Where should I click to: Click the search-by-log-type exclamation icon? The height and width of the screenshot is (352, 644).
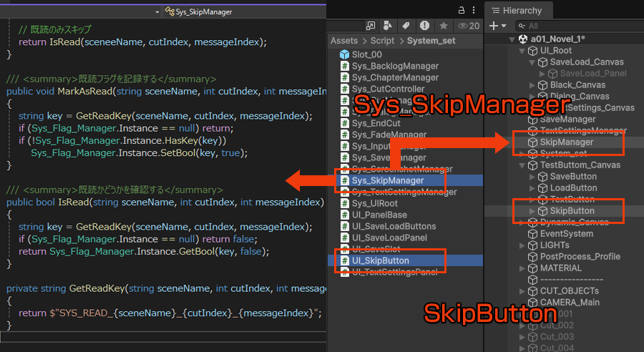[x=425, y=26]
